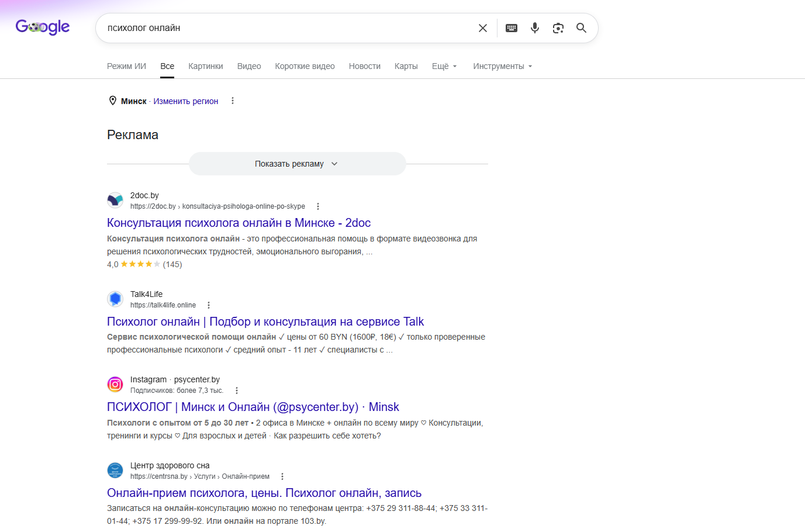Click the Instagram · psycenter.by source name

pos(175,379)
